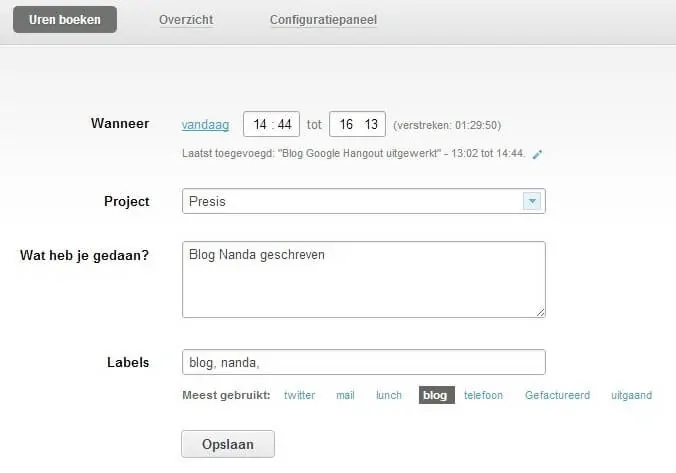Image resolution: width=676 pixels, height=473 pixels.
Task: Add the Gefactureerd label
Action: point(557,395)
